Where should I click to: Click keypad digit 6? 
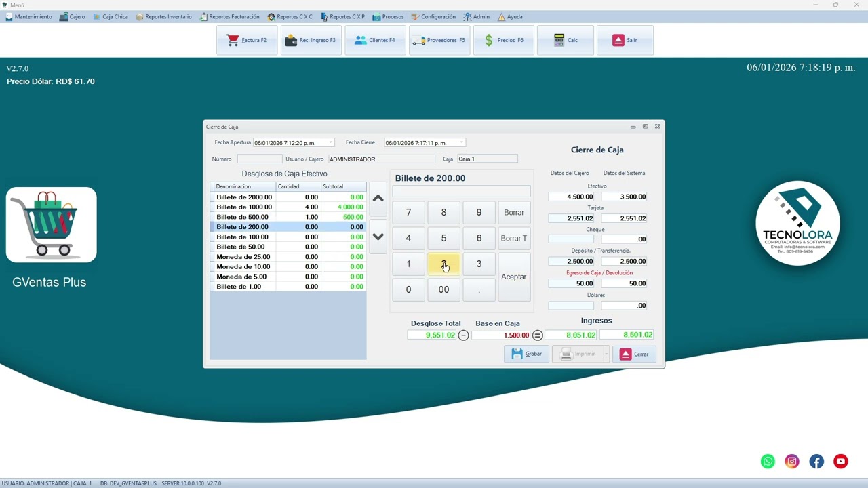click(x=479, y=239)
